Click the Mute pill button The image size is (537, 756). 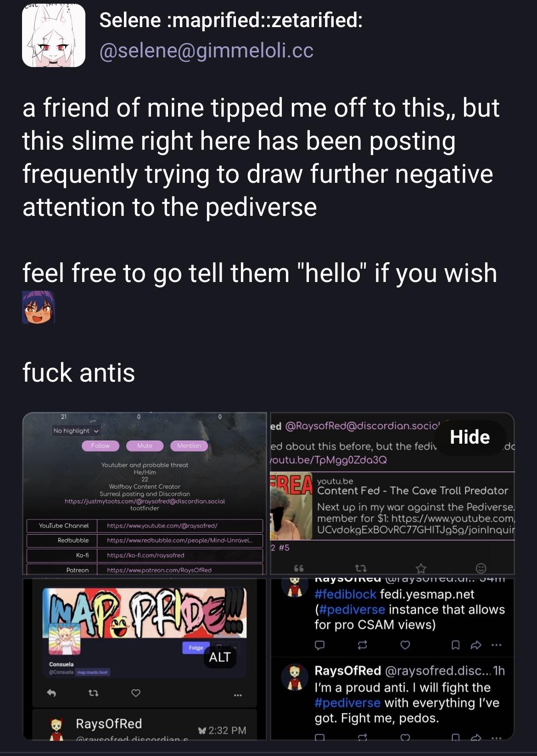[x=145, y=446]
